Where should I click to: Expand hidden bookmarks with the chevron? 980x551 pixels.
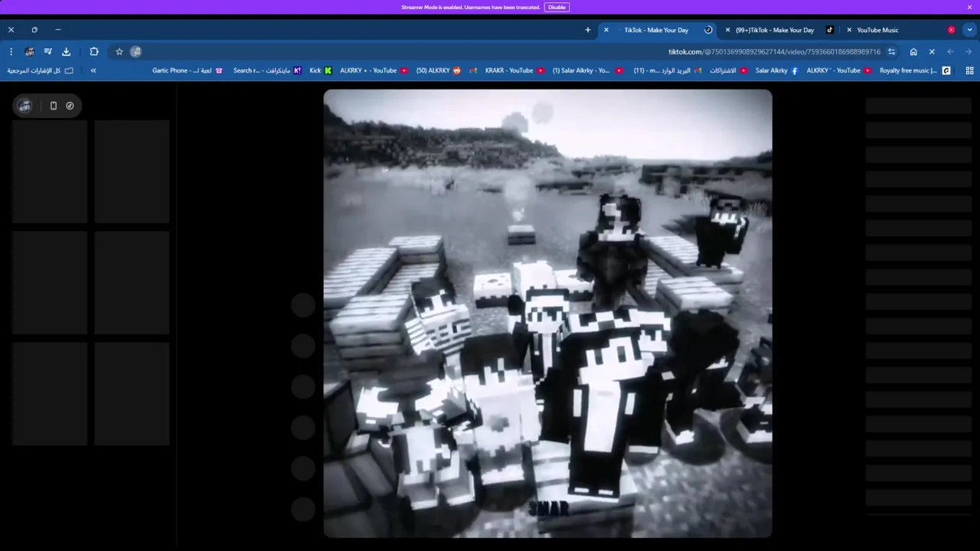click(93, 70)
